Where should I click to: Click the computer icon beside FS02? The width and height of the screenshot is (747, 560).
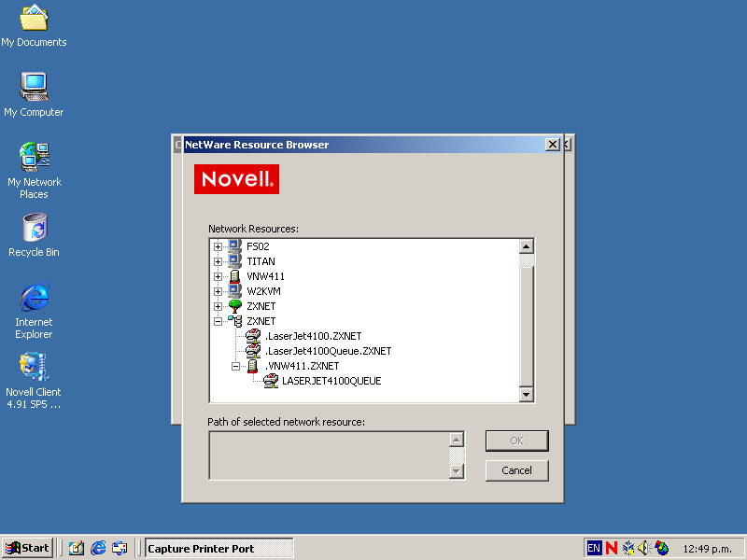point(234,246)
